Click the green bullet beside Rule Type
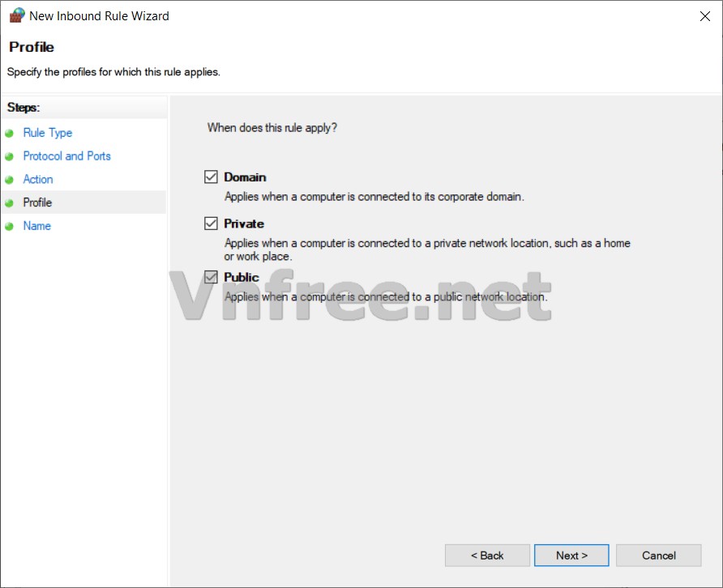 pyautogui.click(x=10, y=134)
